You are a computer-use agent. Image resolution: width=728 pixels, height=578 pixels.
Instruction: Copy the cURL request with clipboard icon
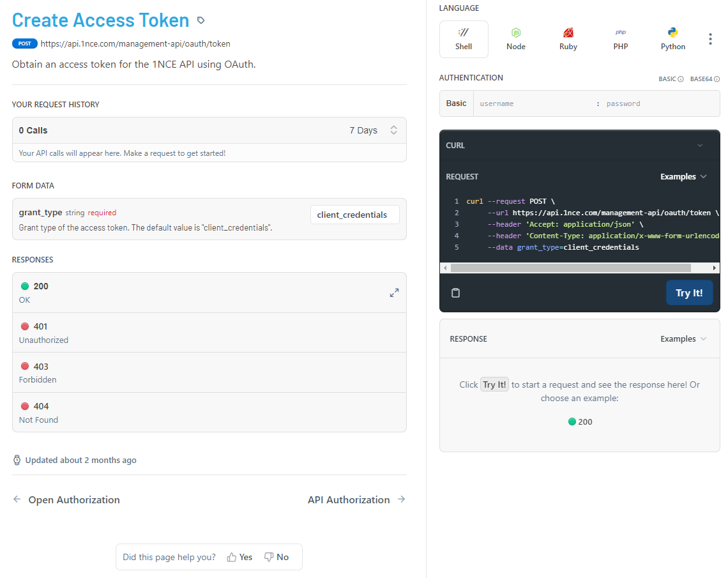(455, 293)
